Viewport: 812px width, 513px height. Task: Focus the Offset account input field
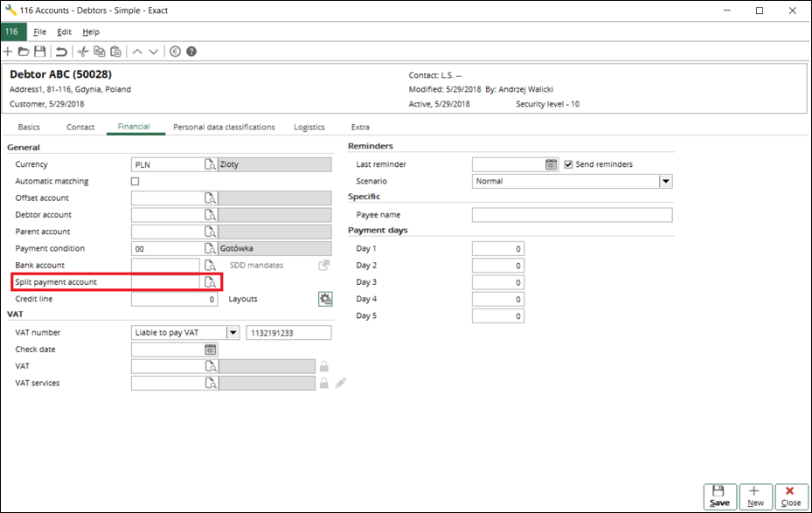pos(168,198)
